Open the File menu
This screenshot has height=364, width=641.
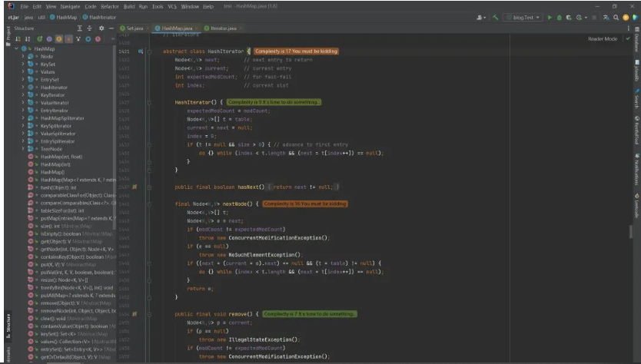click(x=24, y=7)
